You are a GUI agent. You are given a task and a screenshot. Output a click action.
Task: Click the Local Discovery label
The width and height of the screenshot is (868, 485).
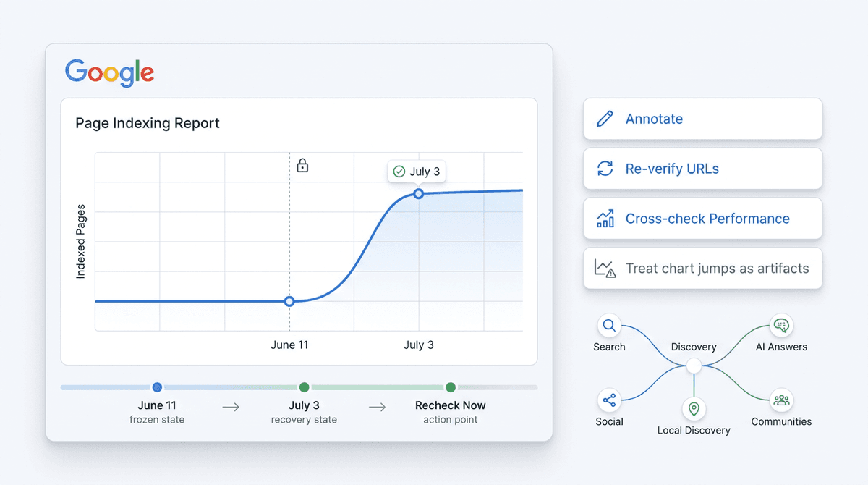click(x=694, y=430)
